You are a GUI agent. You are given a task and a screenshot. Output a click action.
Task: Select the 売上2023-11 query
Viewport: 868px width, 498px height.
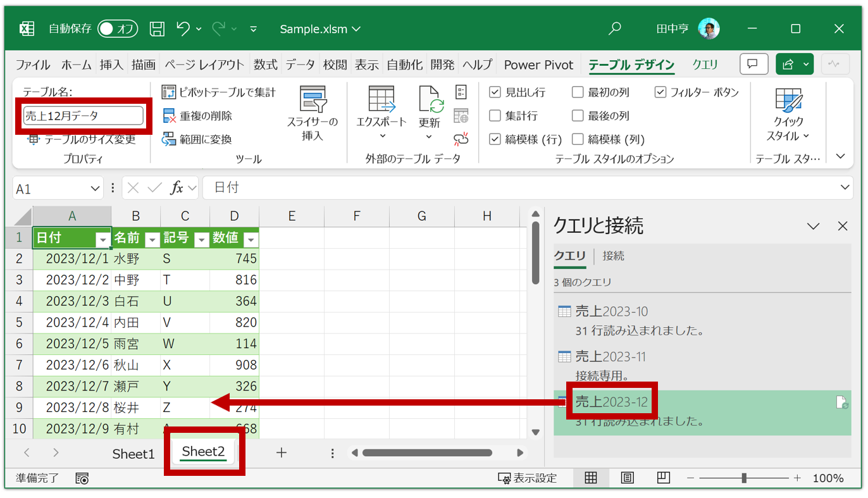pos(702,366)
